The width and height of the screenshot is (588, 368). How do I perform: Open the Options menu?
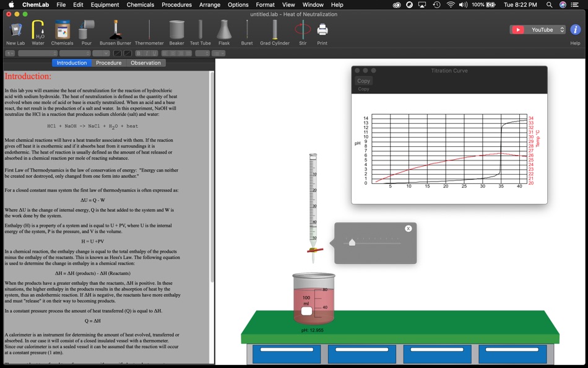point(238,5)
